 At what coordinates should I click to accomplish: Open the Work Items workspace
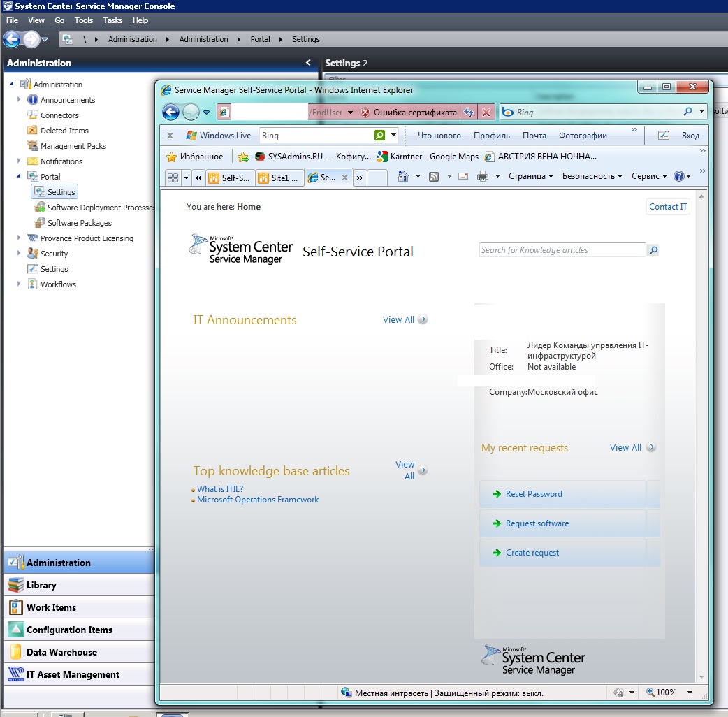coord(80,607)
